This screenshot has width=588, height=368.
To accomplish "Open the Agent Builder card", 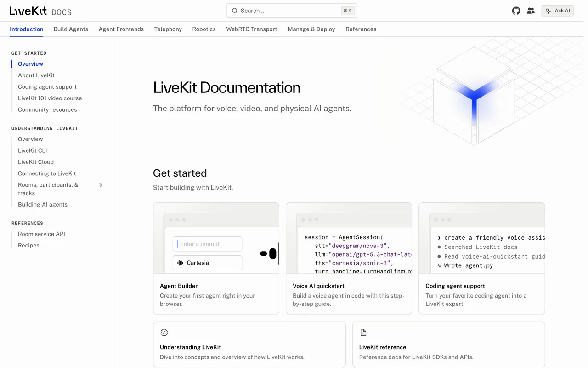I will tap(216, 259).
